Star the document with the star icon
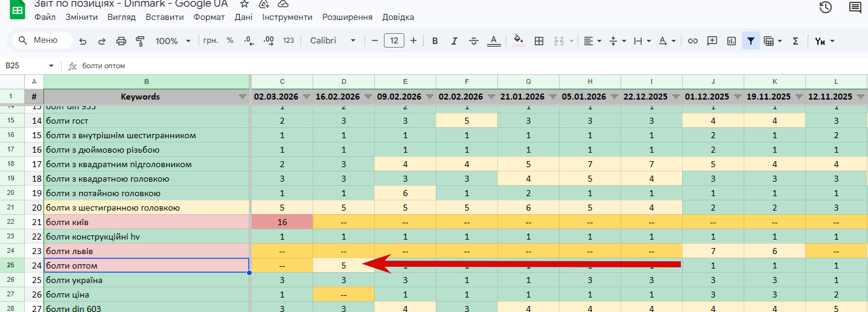 [x=244, y=4]
